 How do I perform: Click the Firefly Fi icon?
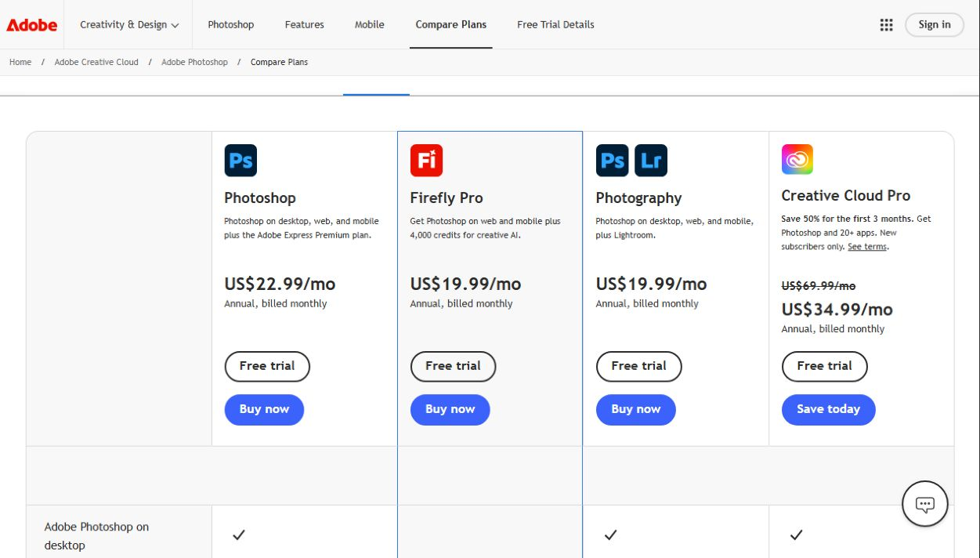426,160
